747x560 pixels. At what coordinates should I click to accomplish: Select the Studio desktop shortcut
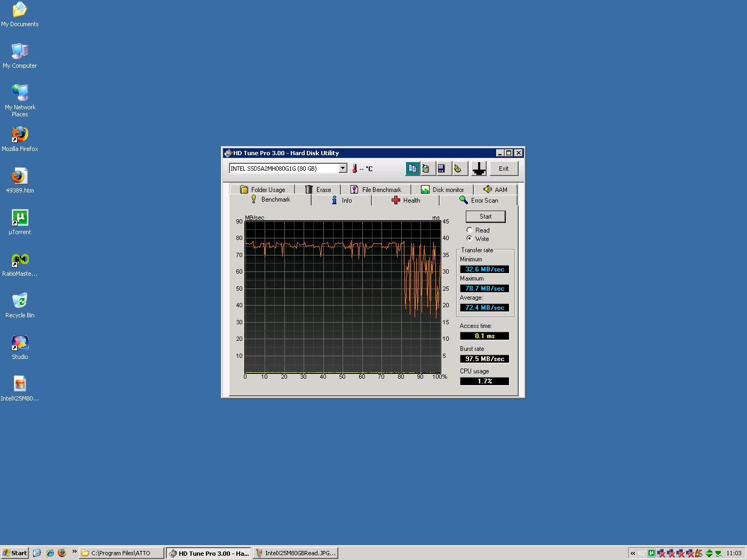pyautogui.click(x=20, y=347)
